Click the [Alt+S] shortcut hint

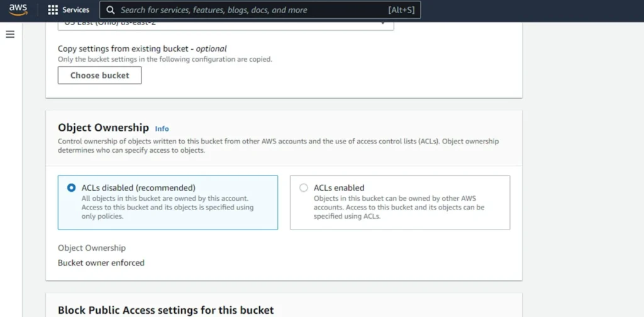tap(401, 10)
